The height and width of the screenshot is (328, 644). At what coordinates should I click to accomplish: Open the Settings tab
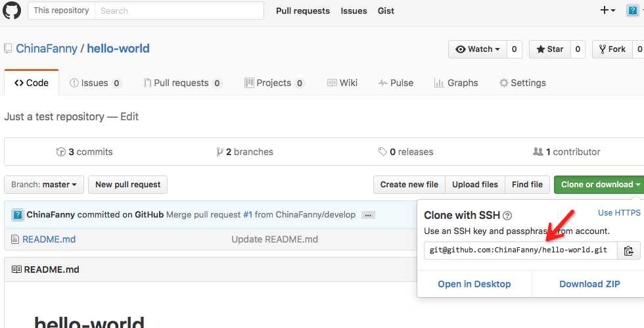point(522,83)
